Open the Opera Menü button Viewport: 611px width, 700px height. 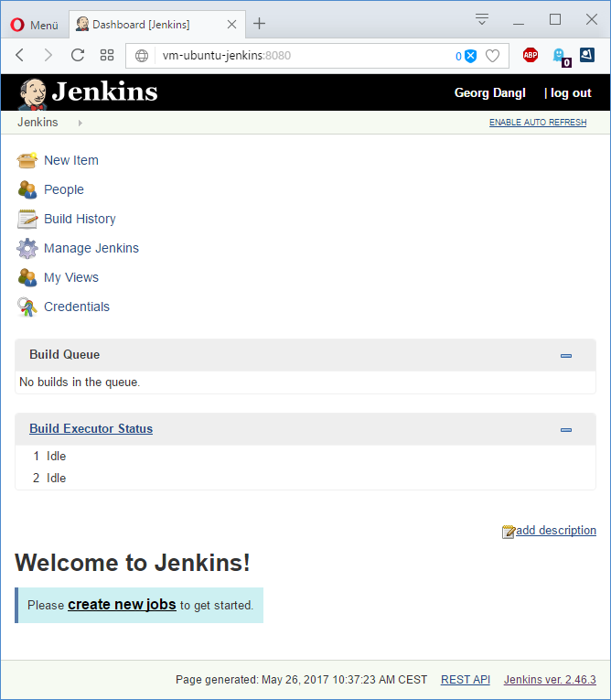coord(35,25)
